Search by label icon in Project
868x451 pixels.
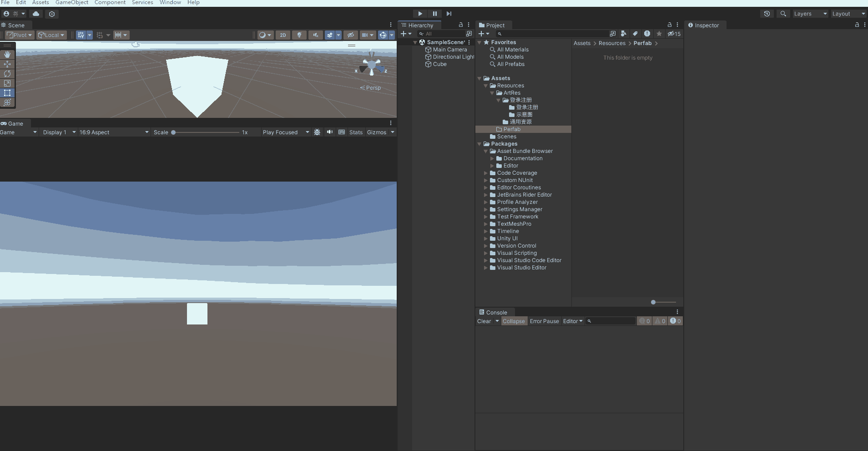tap(635, 34)
